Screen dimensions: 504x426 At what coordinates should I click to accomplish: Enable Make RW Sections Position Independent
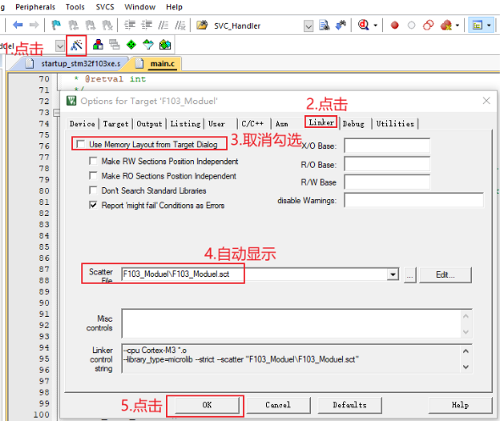[93, 161]
